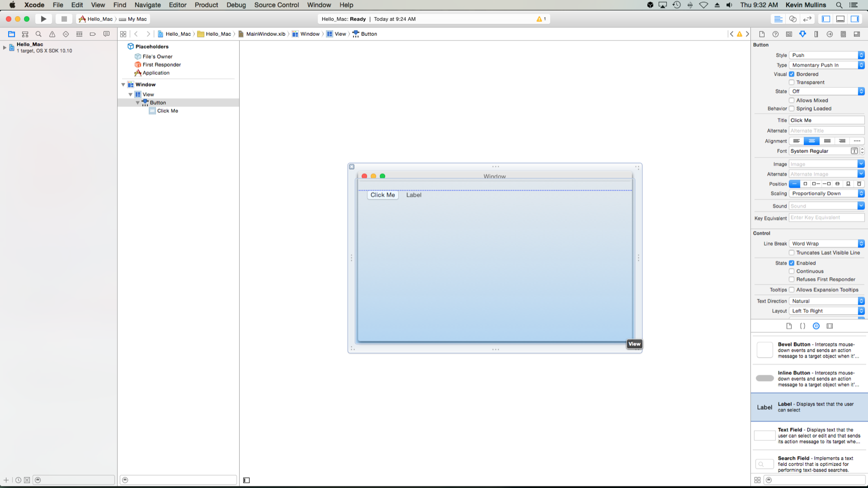868x488 pixels.
Task: Show the Object library
Action: point(816,326)
